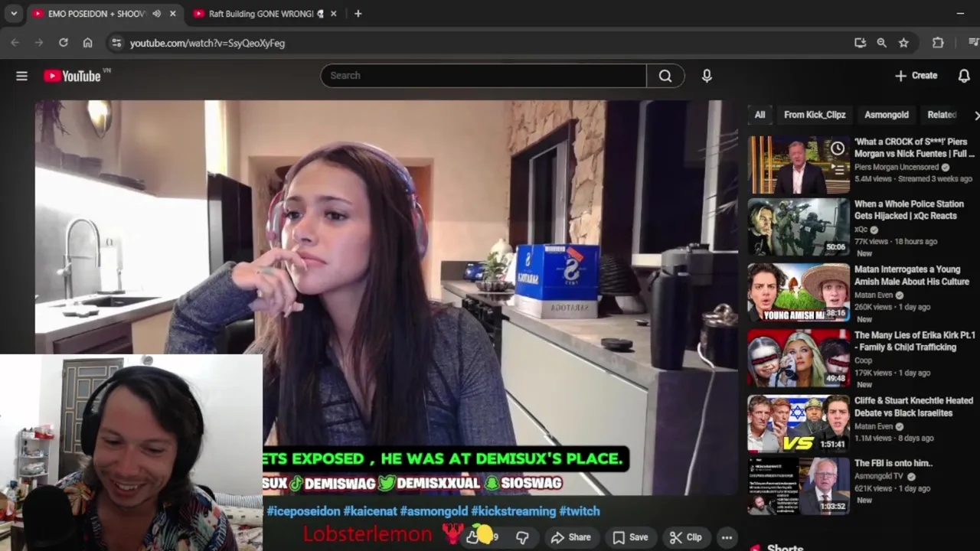
Task: Open The FBI is onto him thumbnail
Action: click(x=799, y=486)
